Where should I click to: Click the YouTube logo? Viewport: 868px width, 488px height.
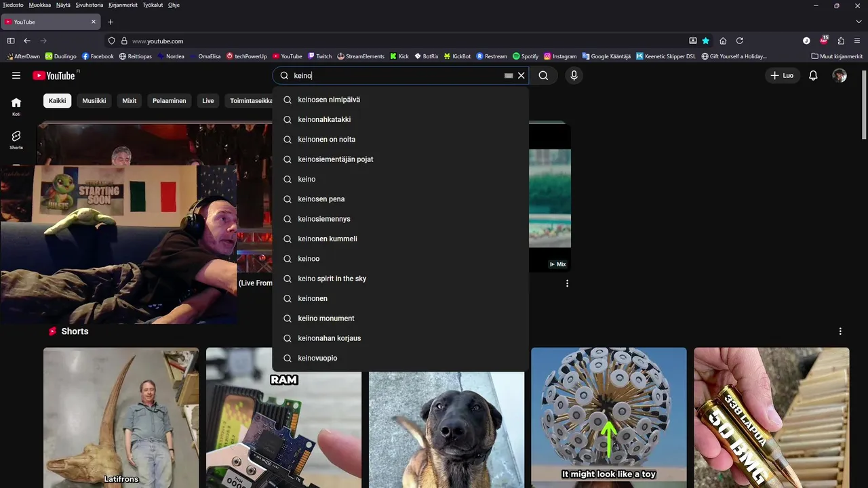pyautogui.click(x=54, y=75)
